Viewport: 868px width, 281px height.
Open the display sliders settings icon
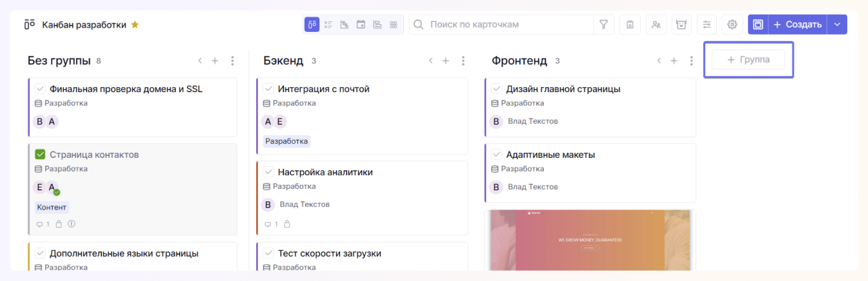click(707, 25)
